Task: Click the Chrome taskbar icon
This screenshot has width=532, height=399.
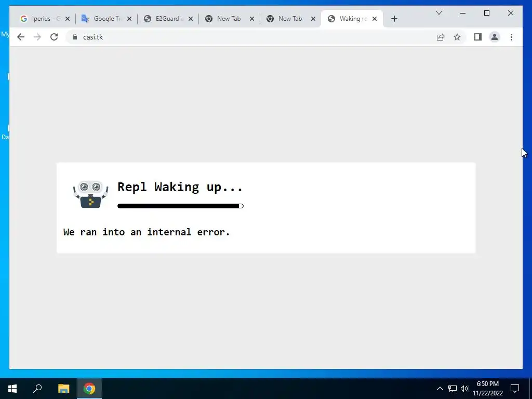Action: coord(89,389)
